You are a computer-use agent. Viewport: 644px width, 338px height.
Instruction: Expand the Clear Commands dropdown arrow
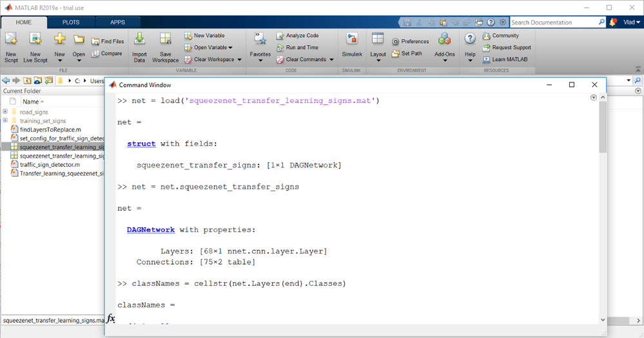[332, 59]
